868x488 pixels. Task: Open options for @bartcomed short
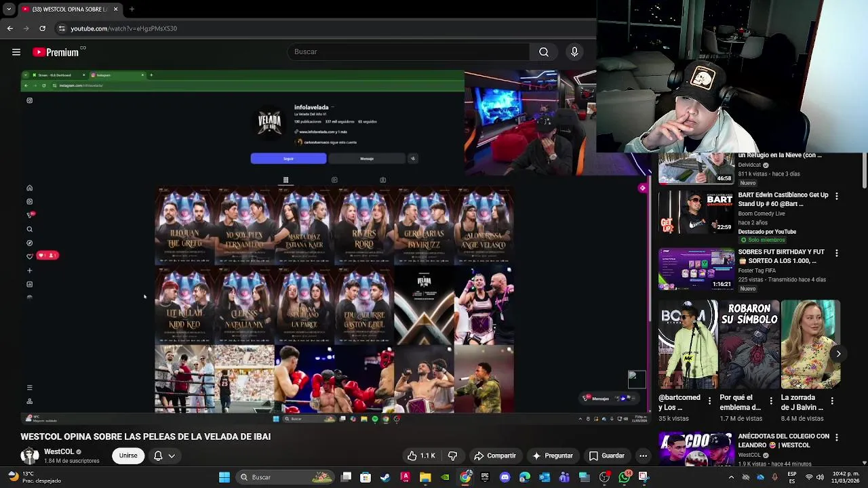tap(709, 401)
